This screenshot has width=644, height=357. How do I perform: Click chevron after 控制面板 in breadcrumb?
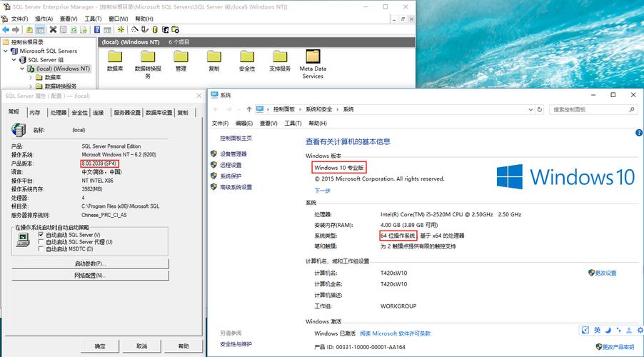[x=301, y=109]
